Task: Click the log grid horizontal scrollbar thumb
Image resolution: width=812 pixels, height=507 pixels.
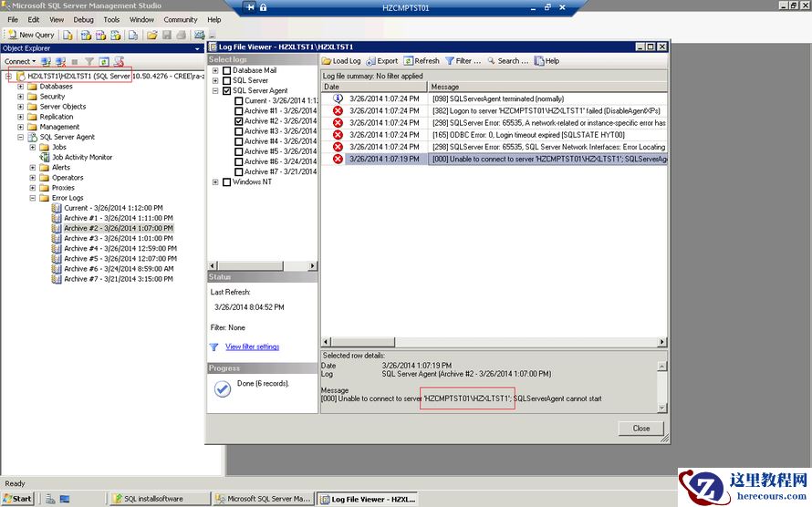Action: pyautogui.click(x=363, y=342)
